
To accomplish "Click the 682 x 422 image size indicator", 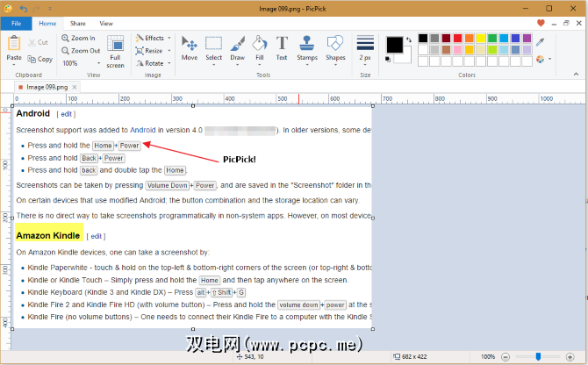I will tap(410, 357).
